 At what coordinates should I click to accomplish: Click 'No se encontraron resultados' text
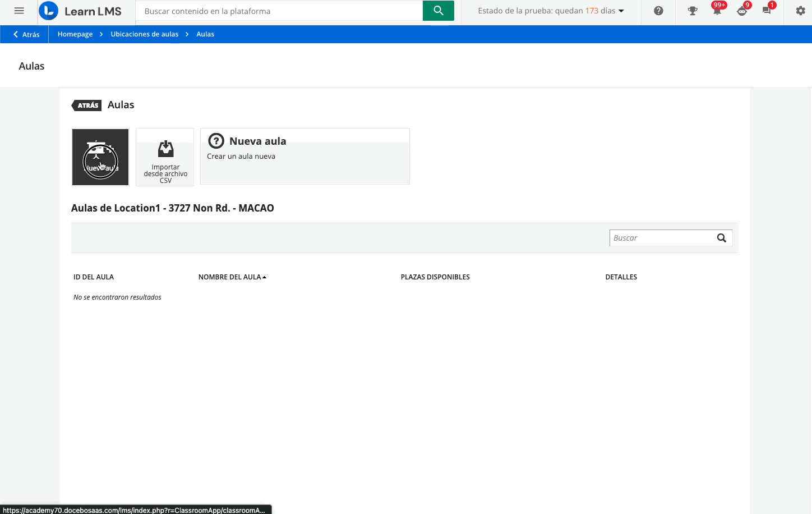coord(117,297)
